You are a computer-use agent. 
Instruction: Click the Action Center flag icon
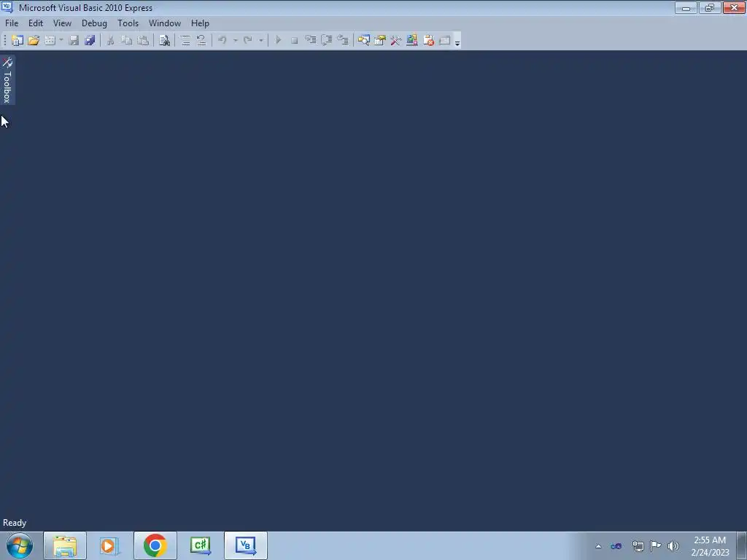656,546
